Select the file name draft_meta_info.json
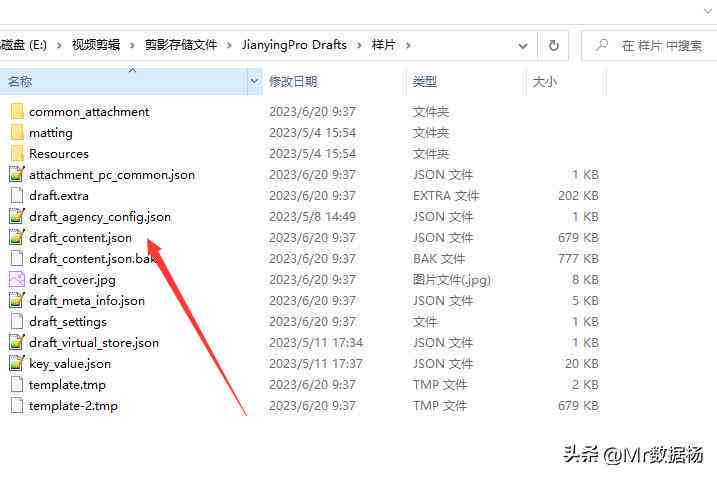The width and height of the screenshot is (717, 477). pos(87,301)
